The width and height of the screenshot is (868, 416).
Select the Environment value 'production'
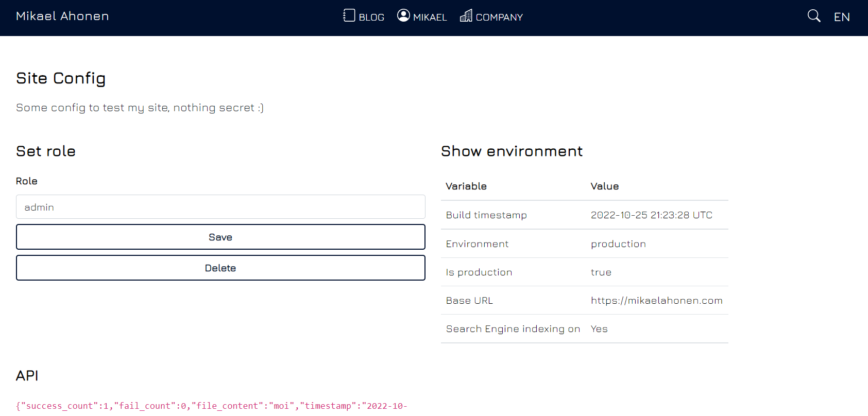tap(618, 244)
